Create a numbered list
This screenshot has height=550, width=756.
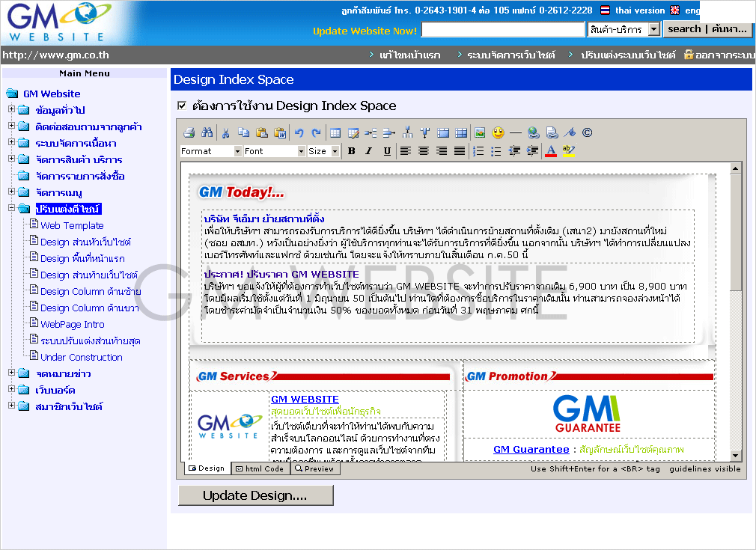tap(478, 151)
